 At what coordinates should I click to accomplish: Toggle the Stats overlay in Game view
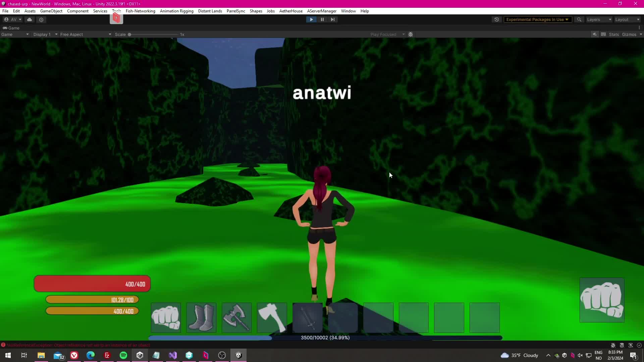tap(614, 35)
